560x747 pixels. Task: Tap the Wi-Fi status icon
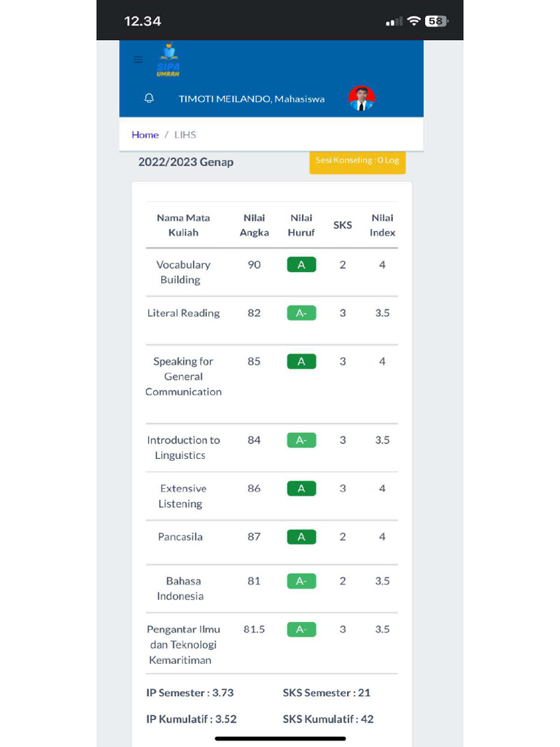tap(413, 21)
